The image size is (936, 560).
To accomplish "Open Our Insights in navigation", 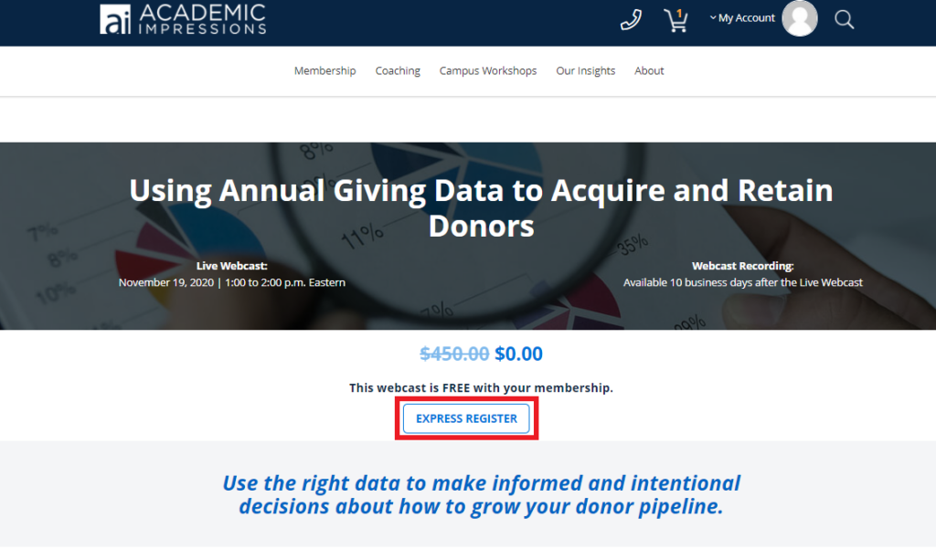I will click(x=586, y=70).
